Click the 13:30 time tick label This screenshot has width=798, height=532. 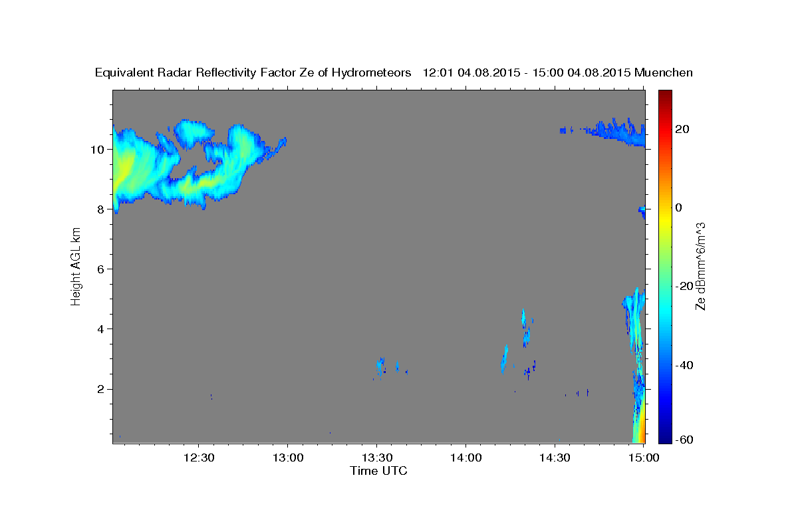(376, 458)
